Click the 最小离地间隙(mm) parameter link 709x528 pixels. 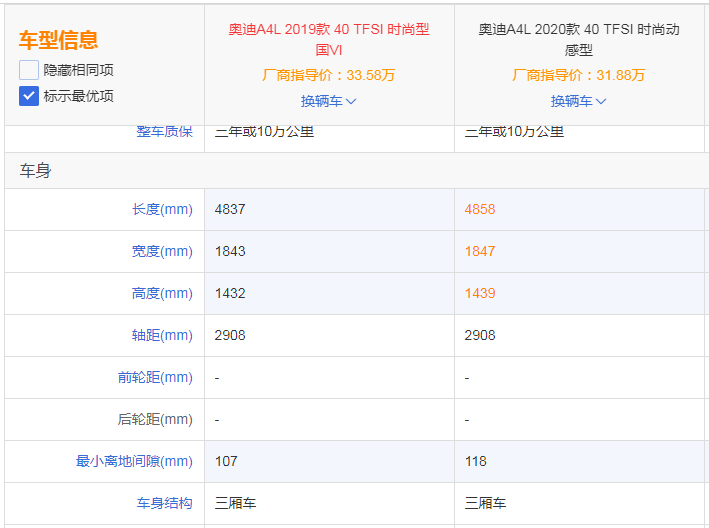tap(134, 462)
